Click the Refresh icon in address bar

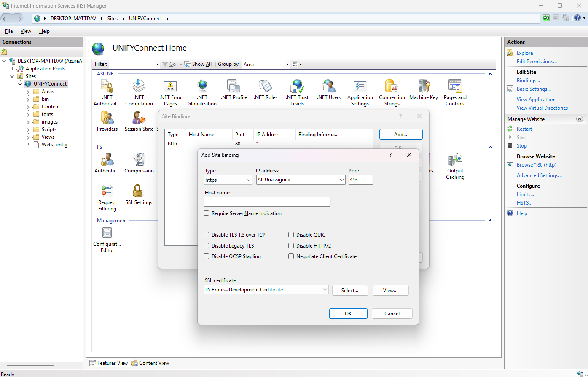click(546, 18)
